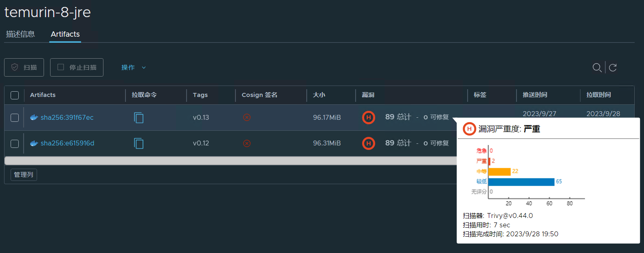The height and width of the screenshot is (253, 644).
Task: Open artifact sha256:391f67ec link
Action: point(67,117)
